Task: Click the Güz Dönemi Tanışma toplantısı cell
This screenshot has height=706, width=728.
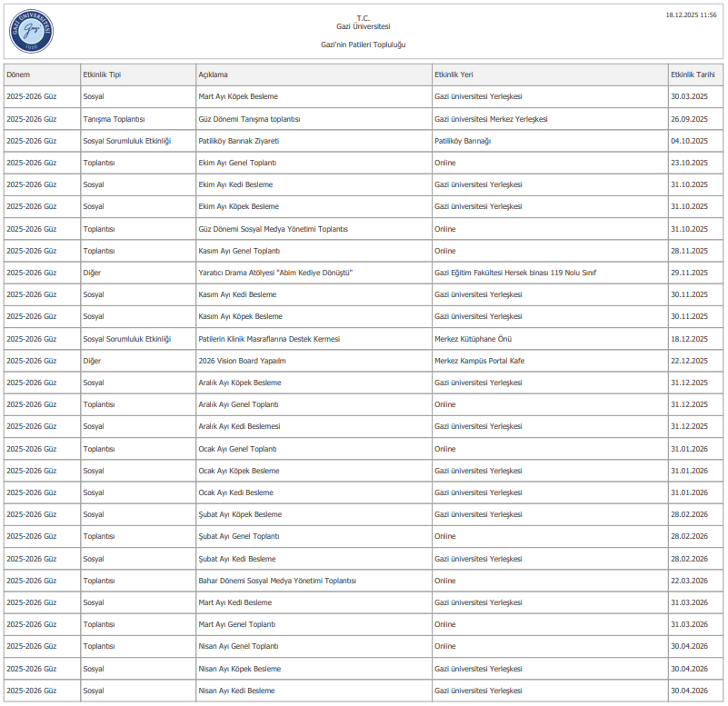Action: tap(249, 119)
